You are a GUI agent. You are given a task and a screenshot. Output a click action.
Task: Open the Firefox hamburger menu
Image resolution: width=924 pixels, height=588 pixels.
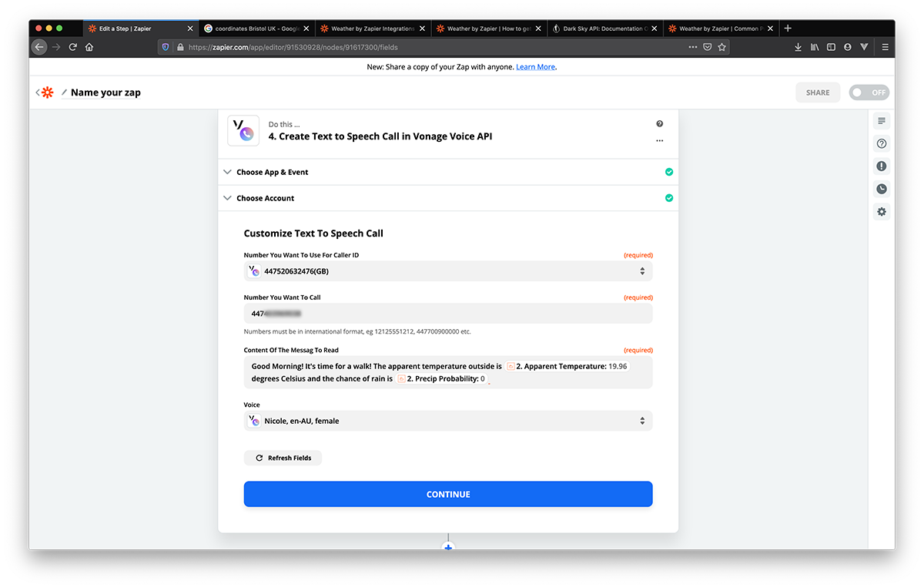pyautogui.click(x=885, y=47)
